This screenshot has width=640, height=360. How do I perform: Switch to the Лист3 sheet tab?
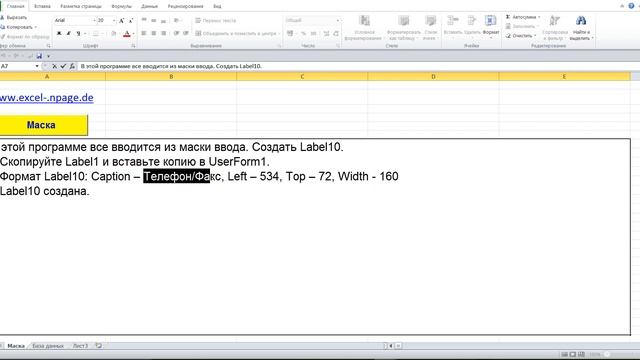(80, 346)
